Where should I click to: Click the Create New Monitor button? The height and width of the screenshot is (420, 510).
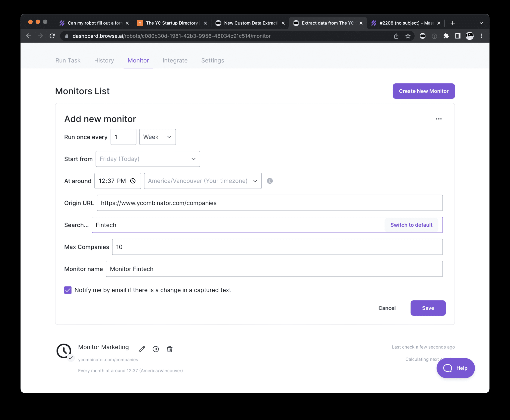[424, 91]
